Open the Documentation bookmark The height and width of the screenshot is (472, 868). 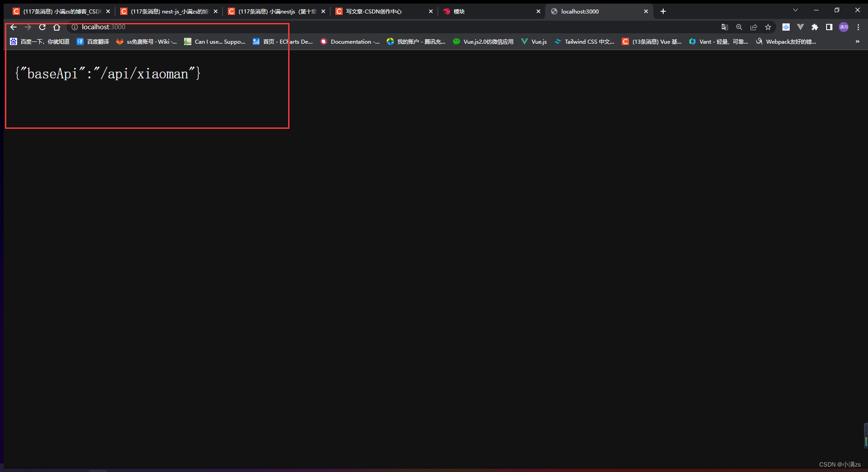tap(350, 41)
